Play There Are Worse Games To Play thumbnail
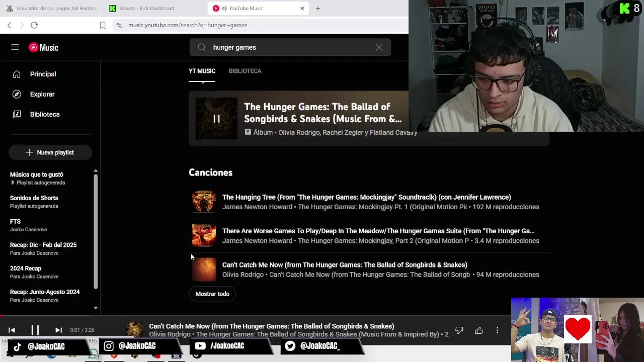The height and width of the screenshot is (362, 644). tap(204, 235)
